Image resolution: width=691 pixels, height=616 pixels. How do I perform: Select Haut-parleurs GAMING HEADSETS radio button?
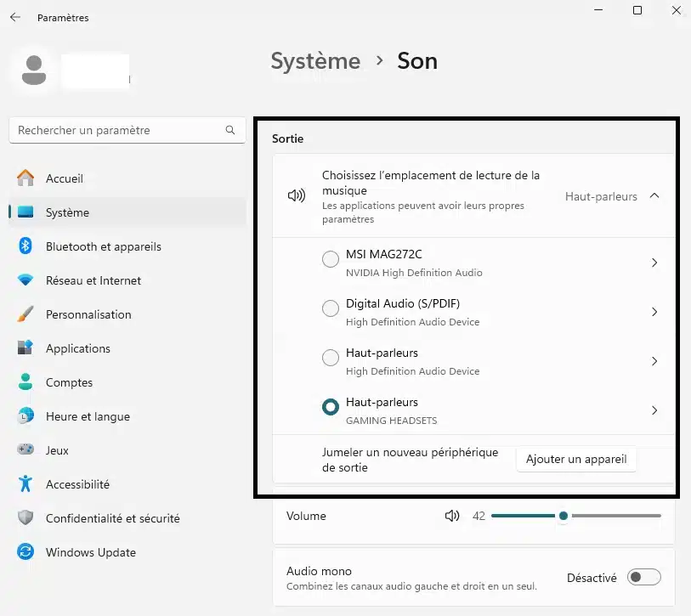[x=331, y=407]
